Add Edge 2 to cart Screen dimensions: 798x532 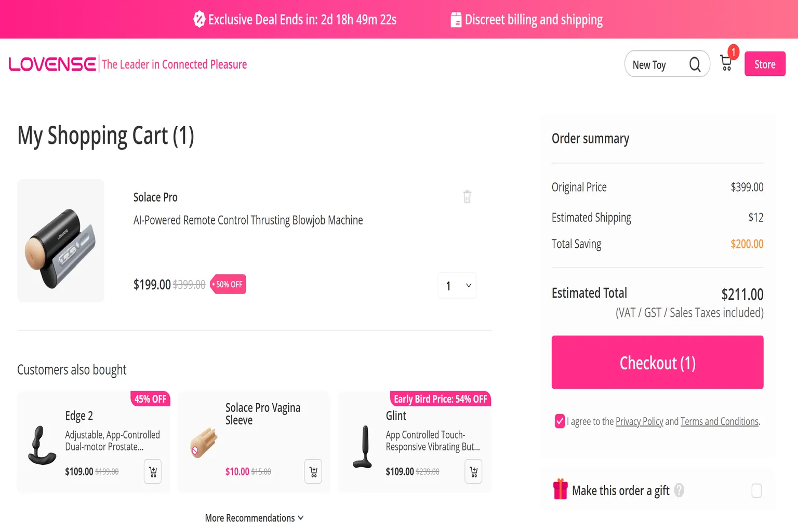tap(153, 472)
